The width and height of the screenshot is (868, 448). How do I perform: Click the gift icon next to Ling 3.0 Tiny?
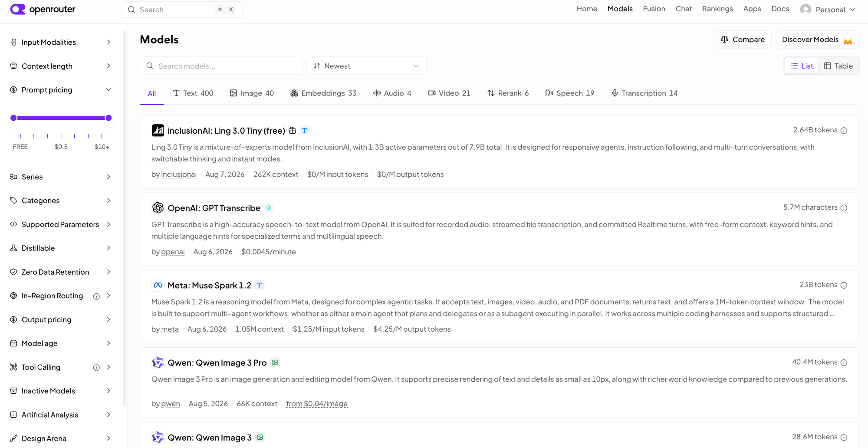point(293,130)
